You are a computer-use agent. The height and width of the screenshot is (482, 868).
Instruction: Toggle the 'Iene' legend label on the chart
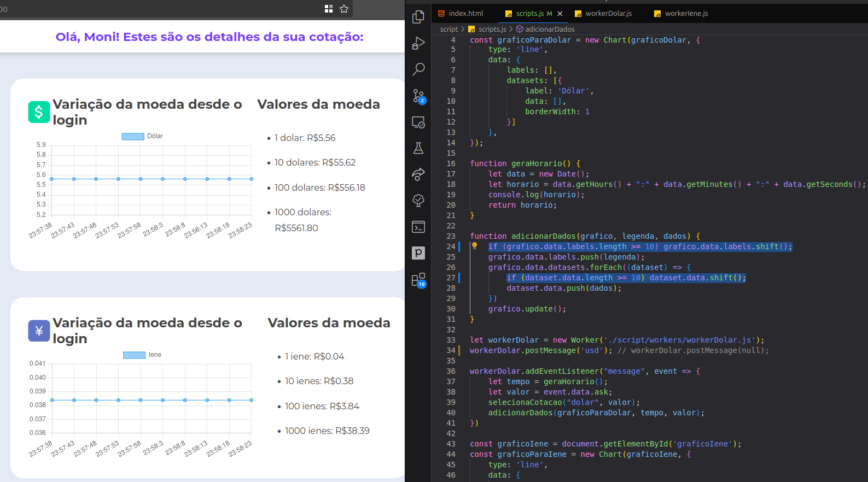(155, 355)
